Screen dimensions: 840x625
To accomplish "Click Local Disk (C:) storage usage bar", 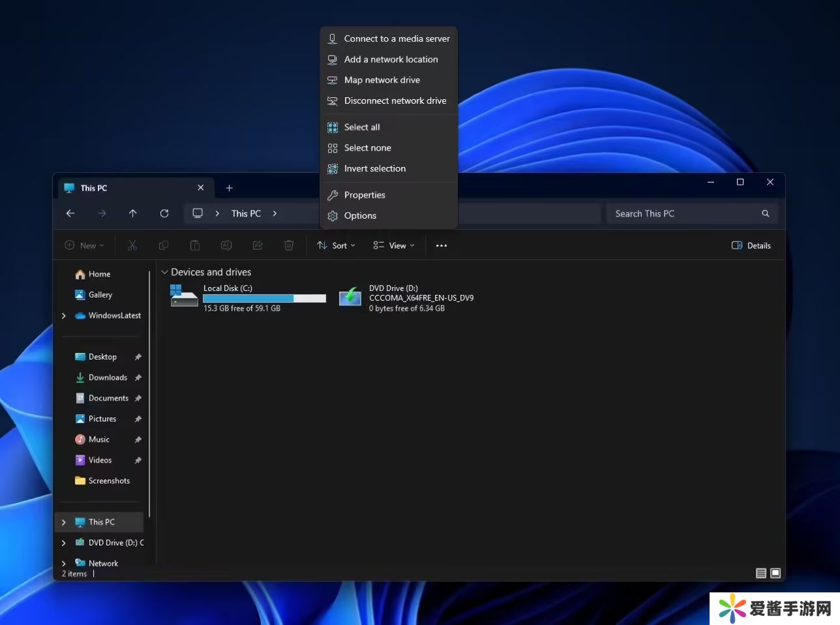I will [264, 298].
